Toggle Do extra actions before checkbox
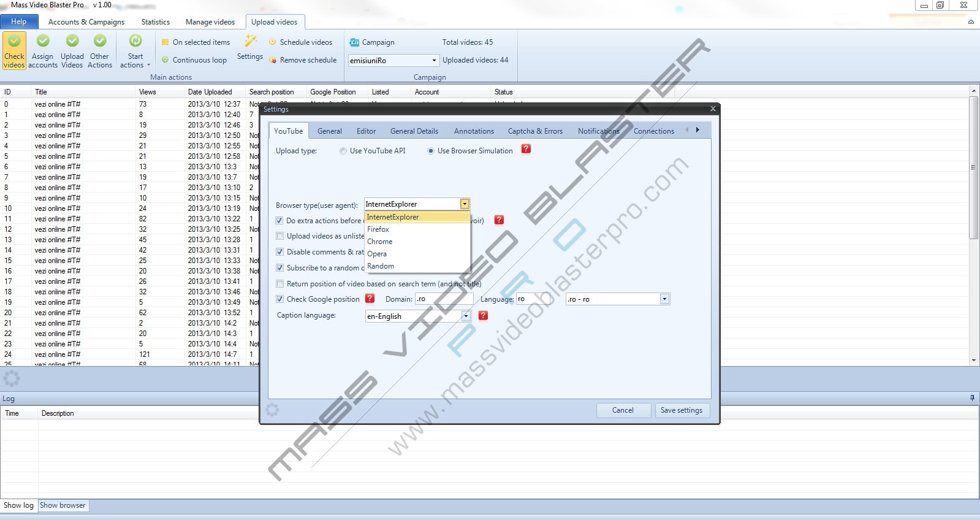The image size is (980, 520). 279,221
